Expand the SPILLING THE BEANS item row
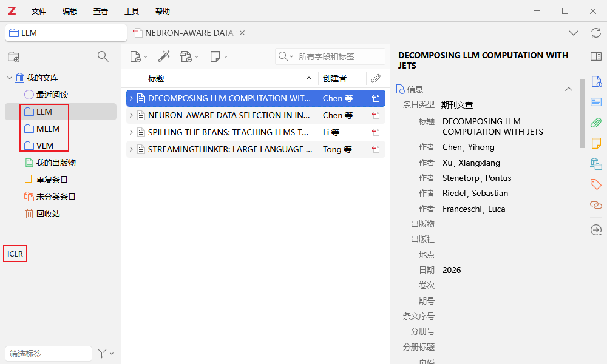This screenshot has height=364, width=607. [x=131, y=132]
